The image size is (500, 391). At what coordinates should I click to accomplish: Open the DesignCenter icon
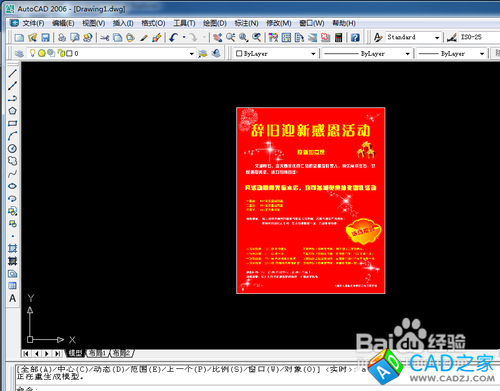coord(286,37)
